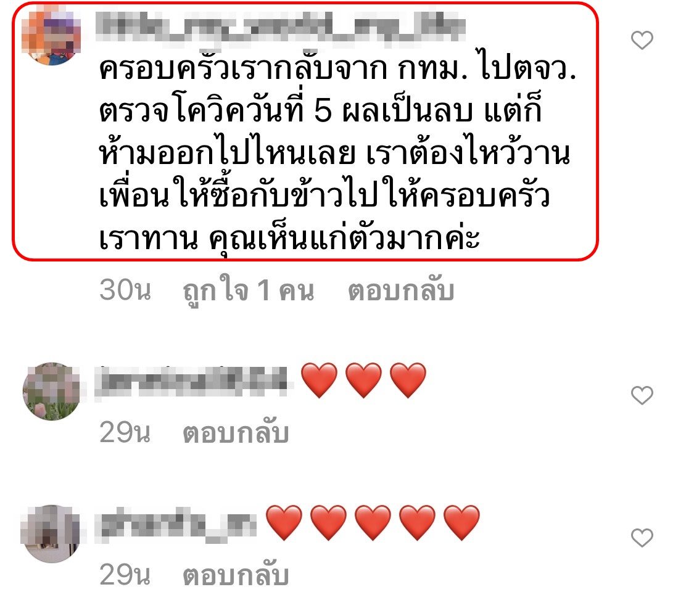Click the last heart emoji in five-hearts comment
694x616 pixels.
click(x=461, y=523)
